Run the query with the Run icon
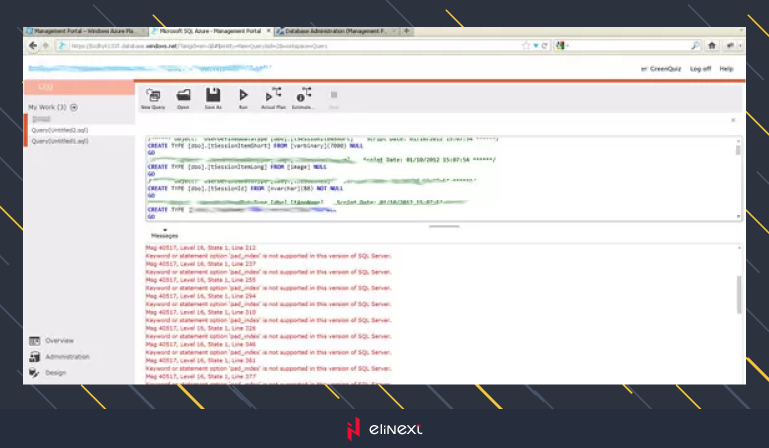The width and height of the screenshot is (769, 448). [243, 97]
